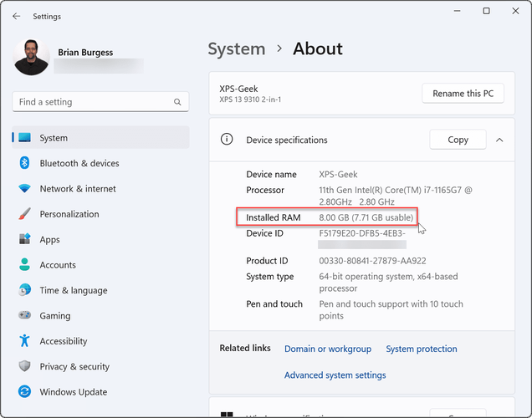The height and width of the screenshot is (418, 532).
Task: Open Gaming settings
Action: click(x=100, y=316)
